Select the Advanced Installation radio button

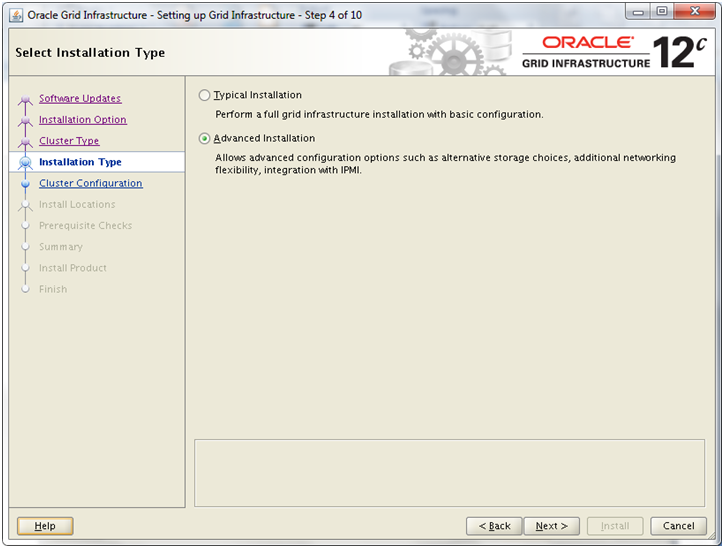pos(204,139)
